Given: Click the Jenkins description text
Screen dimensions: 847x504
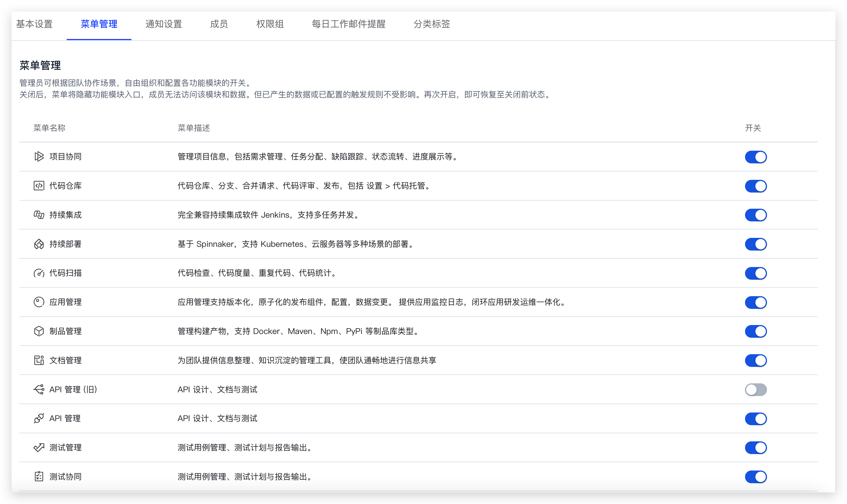Looking at the screenshot, I should click(269, 215).
